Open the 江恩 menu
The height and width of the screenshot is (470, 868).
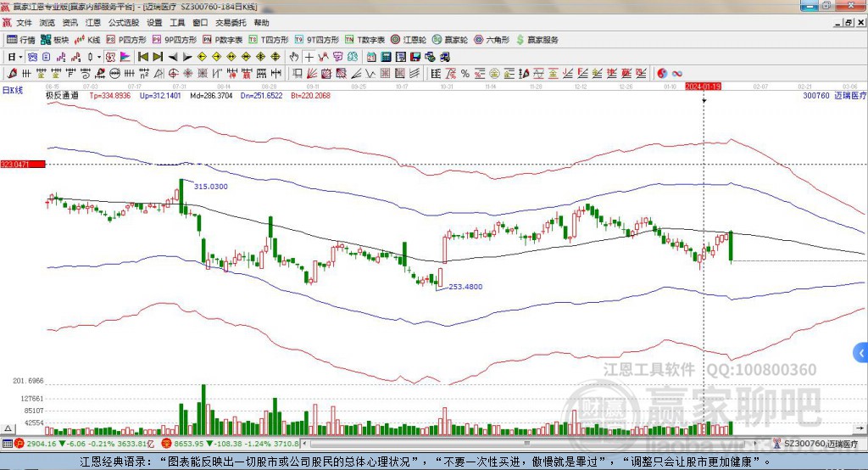tap(93, 23)
